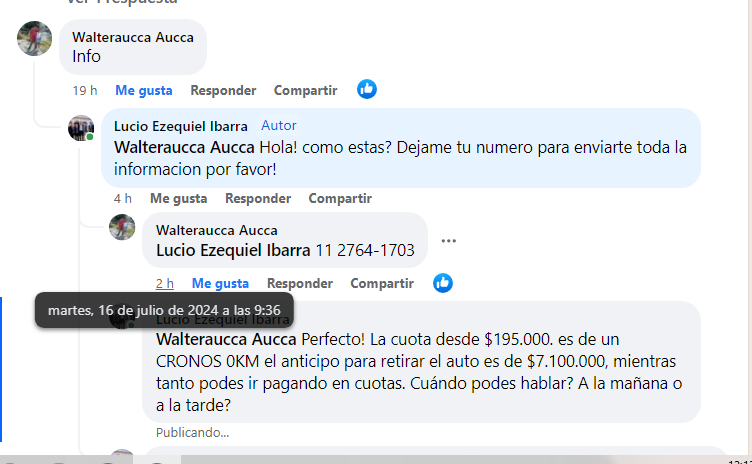The image size is (752, 464).
Task: Click Responder under Lucio's Hola reply
Action: (x=258, y=198)
